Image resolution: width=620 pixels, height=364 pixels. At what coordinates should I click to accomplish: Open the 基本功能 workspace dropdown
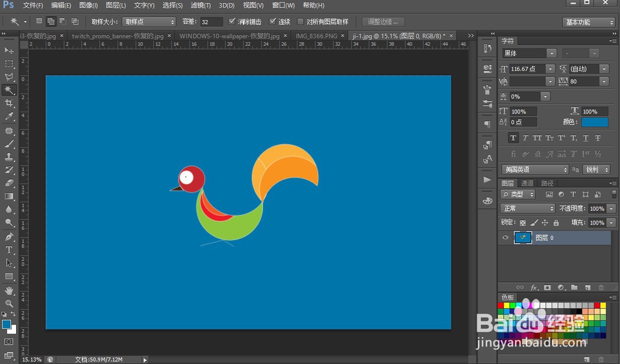pos(589,22)
